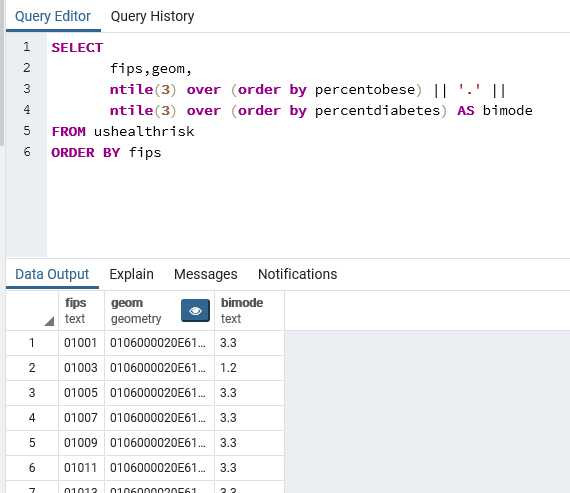Screen dimensions: 570x493
Task: Click the fips cell 01001
Action: coord(81,343)
